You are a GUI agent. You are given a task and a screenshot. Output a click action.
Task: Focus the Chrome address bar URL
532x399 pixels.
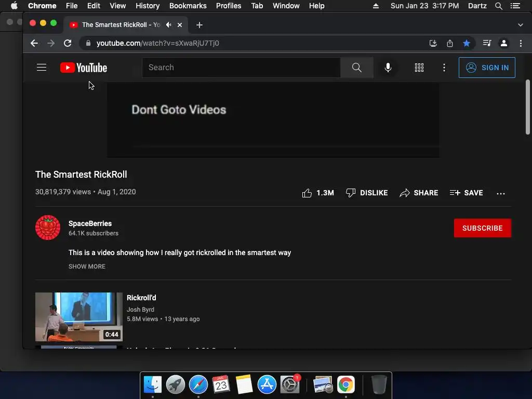(158, 43)
